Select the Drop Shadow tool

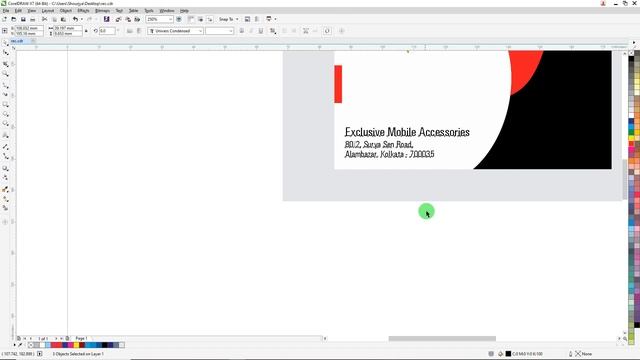5,168
